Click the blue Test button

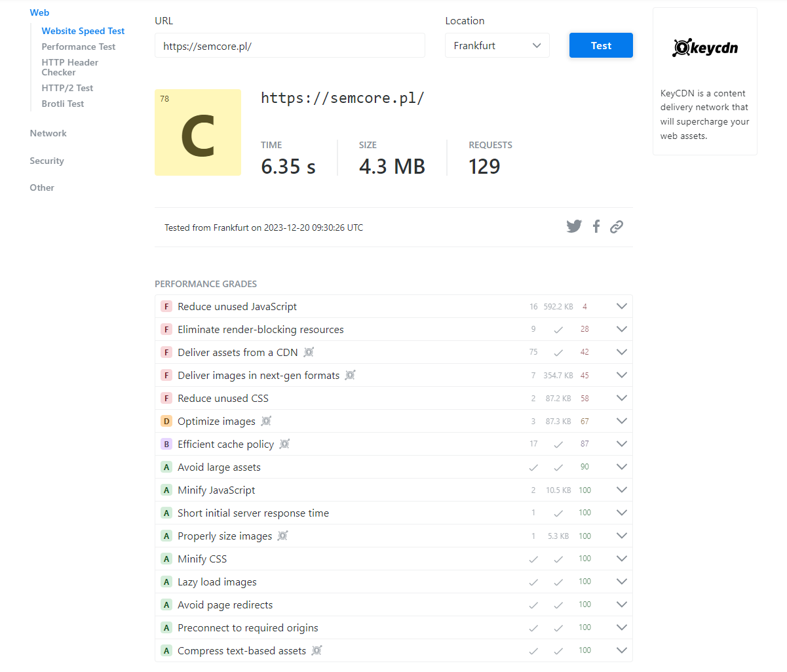click(x=601, y=45)
